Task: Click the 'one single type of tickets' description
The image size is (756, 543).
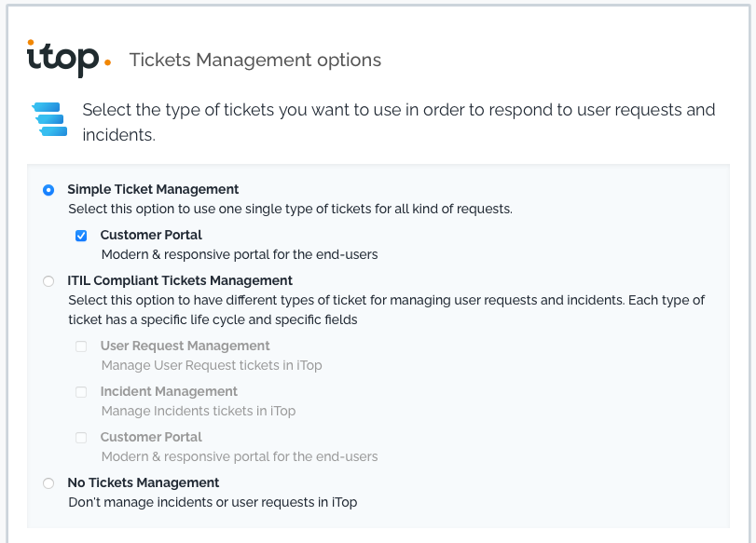Action: (290, 209)
